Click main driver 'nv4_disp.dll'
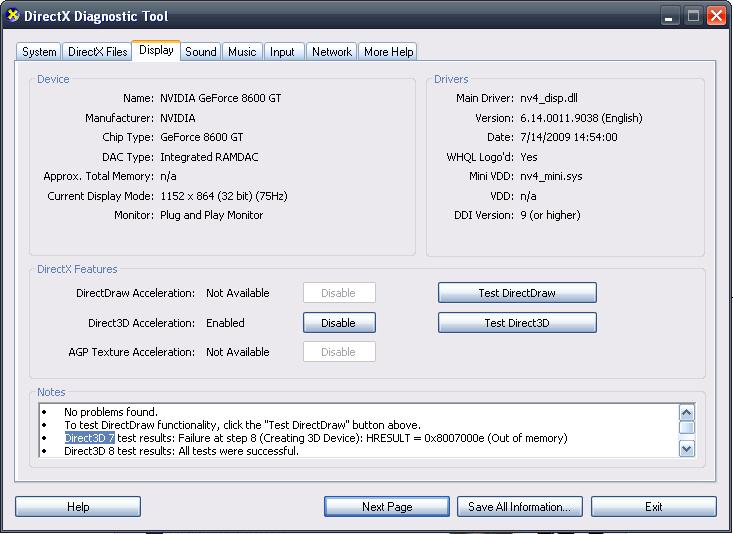The width and height of the screenshot is (733, 534). tap(549, 98)
